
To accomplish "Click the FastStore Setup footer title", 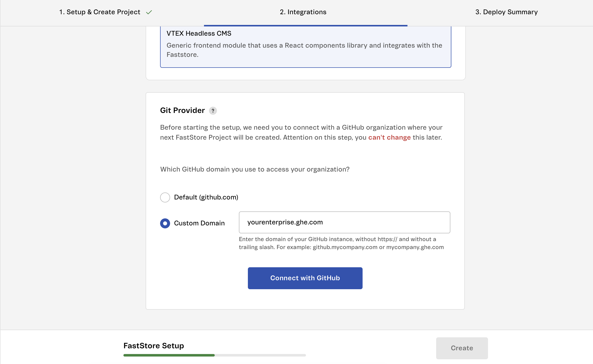I will click(154, 346).
